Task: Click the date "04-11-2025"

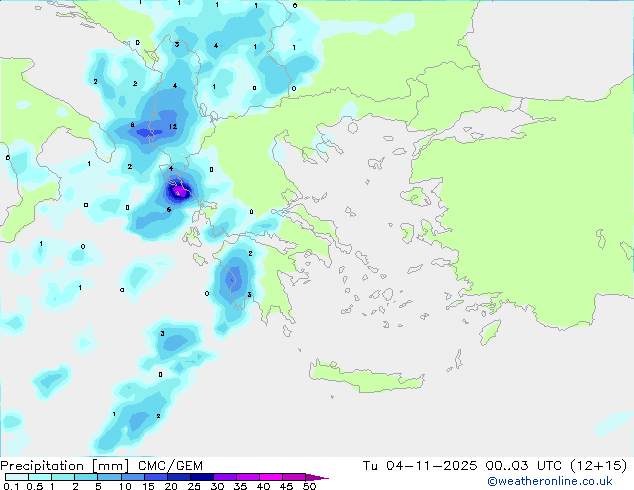Action: pos(432,466)
